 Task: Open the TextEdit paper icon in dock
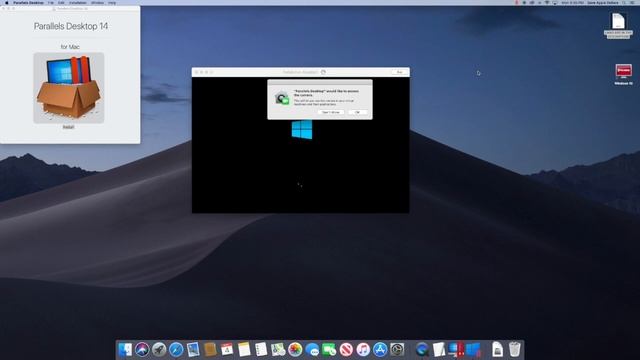click(x=439, y=350)
